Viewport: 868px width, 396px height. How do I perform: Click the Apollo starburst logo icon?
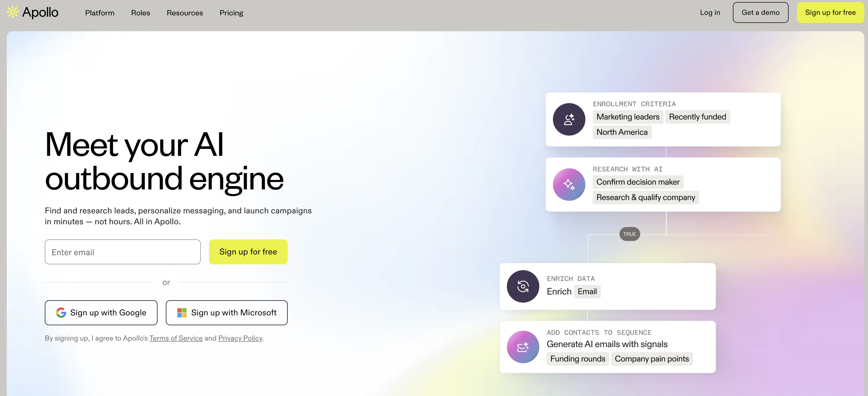click(x=13, y=12)
